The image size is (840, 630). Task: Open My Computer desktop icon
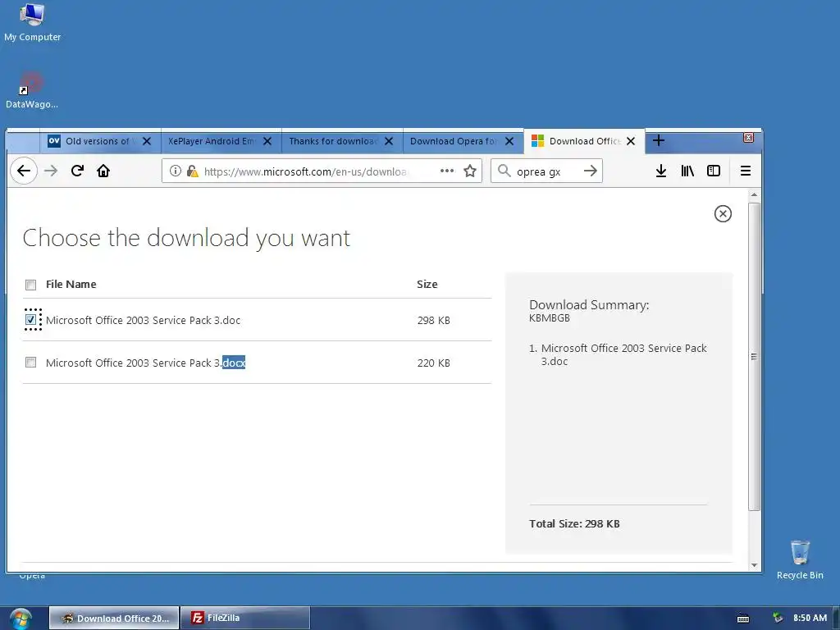coord(32,22)
